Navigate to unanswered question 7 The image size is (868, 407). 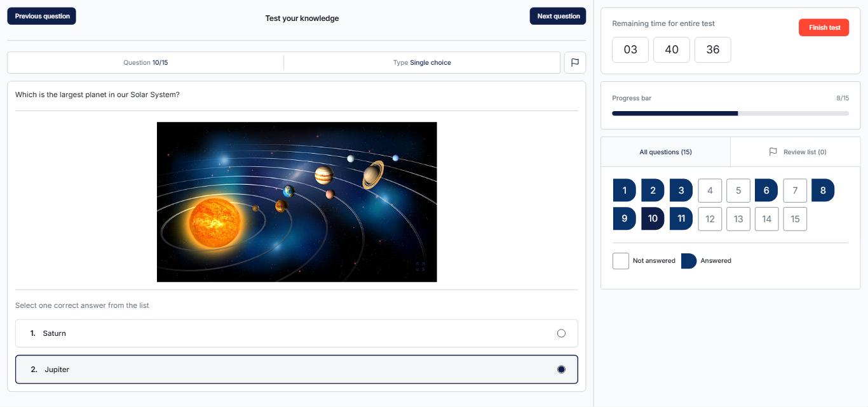(795, 190)
